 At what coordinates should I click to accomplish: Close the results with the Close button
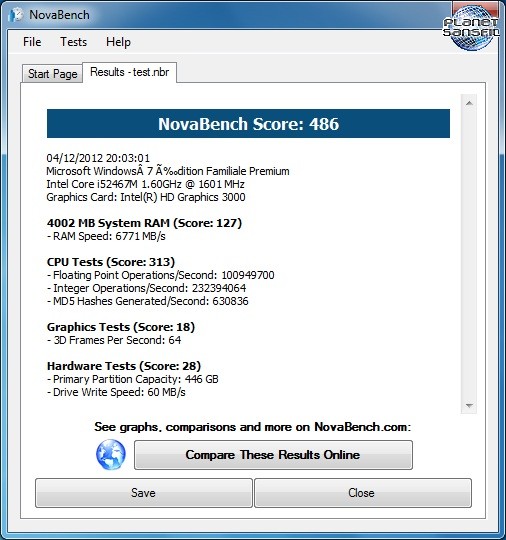pyautogui.click(x=363, y=493)
